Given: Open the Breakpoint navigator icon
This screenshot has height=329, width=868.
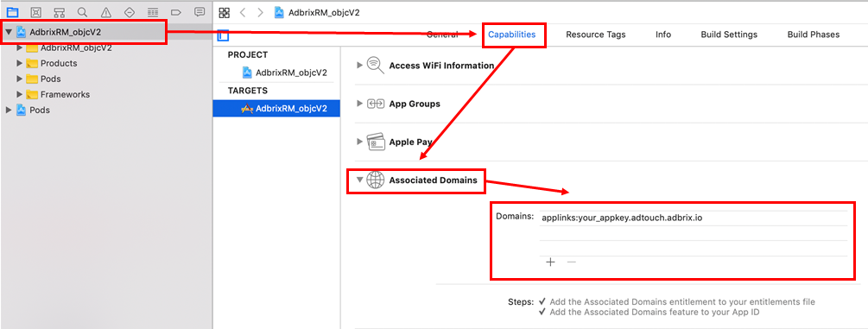Looking at the screenshot, I should [176, 11].
